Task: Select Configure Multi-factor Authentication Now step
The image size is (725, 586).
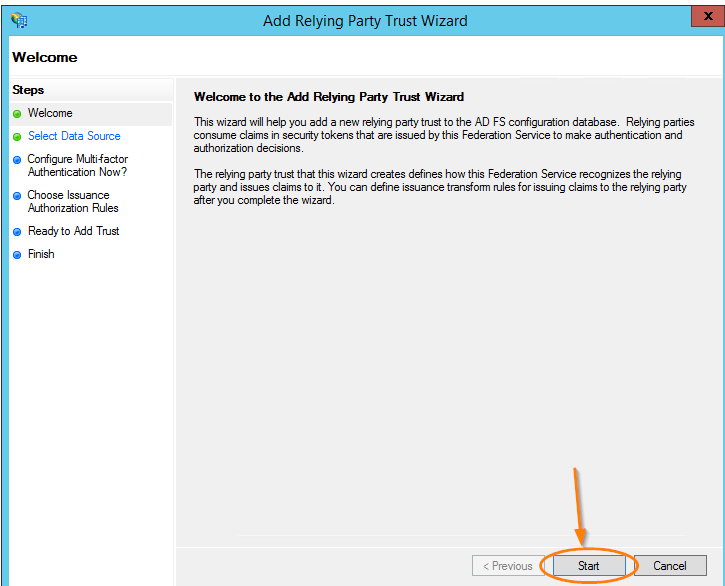Action: pos(77,165)
